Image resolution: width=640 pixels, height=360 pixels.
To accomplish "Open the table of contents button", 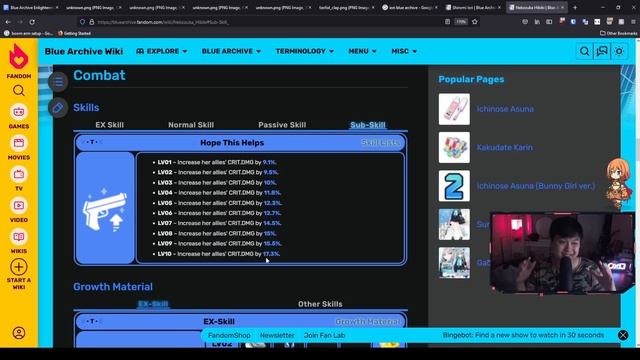I will 58,82.
